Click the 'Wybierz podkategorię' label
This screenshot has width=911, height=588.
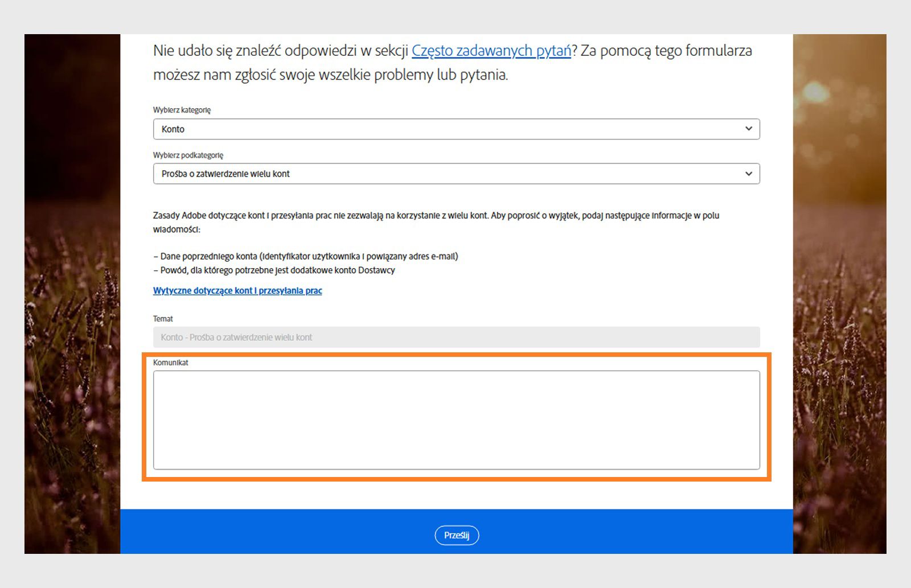[x=188, y=155]
